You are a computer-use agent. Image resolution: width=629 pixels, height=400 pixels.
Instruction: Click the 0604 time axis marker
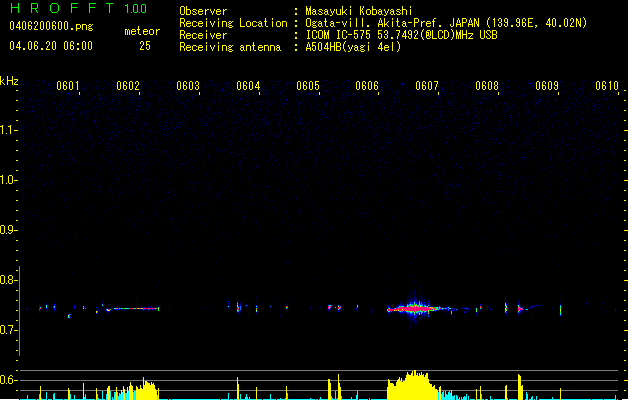[248, 86]
